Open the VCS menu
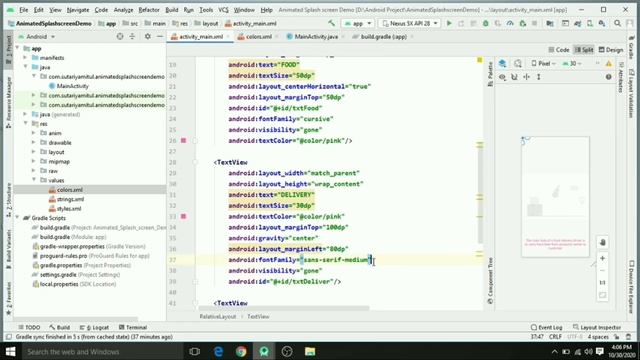 223,10
